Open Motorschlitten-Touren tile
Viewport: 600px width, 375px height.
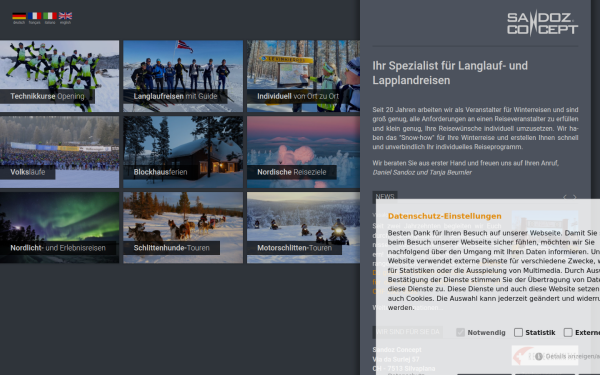pos(303,227)
